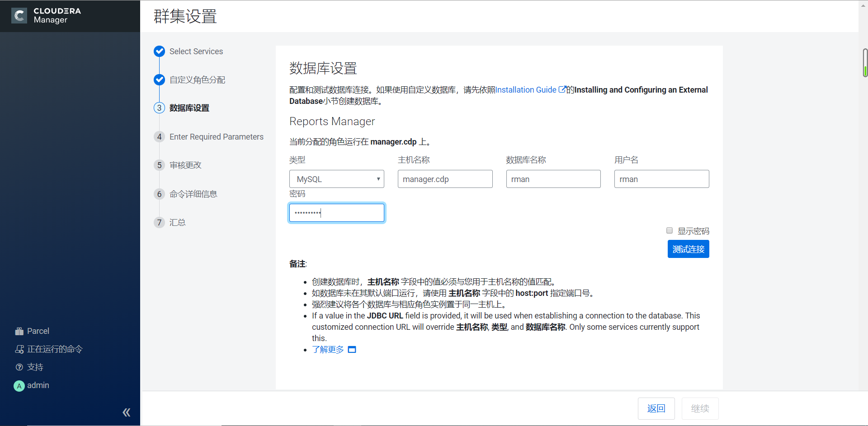Click step 4 circle Enter Required Parameters
868x426 pixels.
[159, 137]
